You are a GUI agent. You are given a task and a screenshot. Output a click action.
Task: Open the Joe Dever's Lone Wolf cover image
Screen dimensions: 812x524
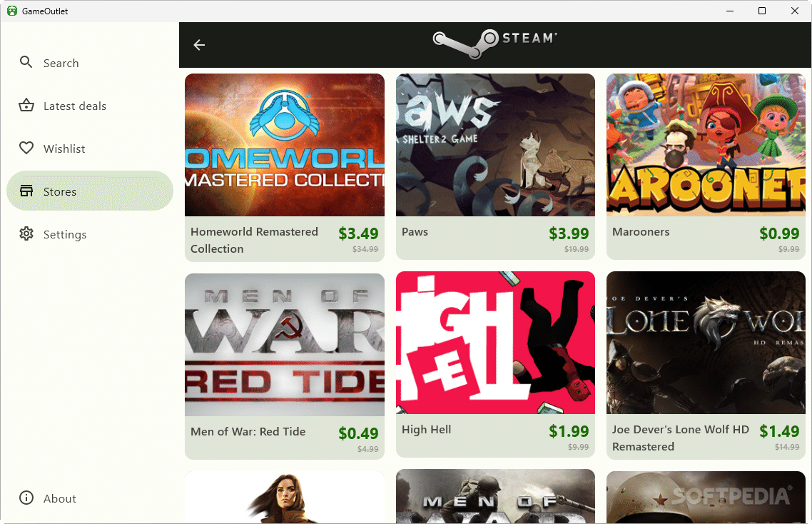point(706,343)
